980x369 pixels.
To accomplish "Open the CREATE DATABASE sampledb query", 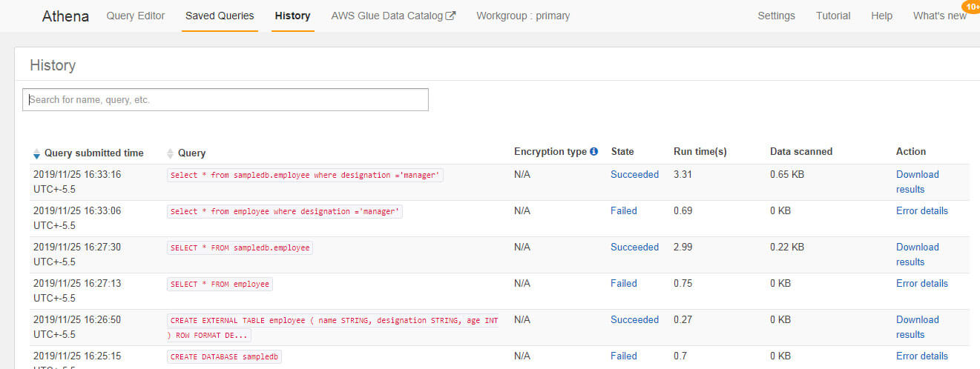I will [x=224, y=356].
